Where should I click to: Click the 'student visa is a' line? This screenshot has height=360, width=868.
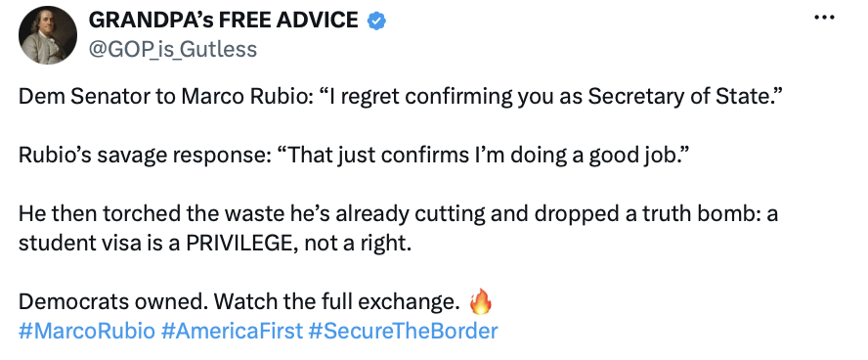click(x=99, y=244)
